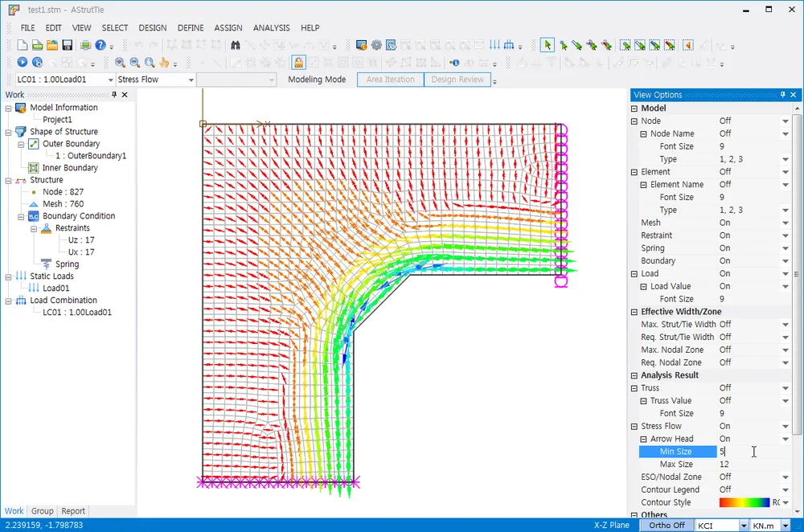The width and height of the screenshot is (804, 532).
Task: Open the ANALYSIS menu
Action: (271, 27)
